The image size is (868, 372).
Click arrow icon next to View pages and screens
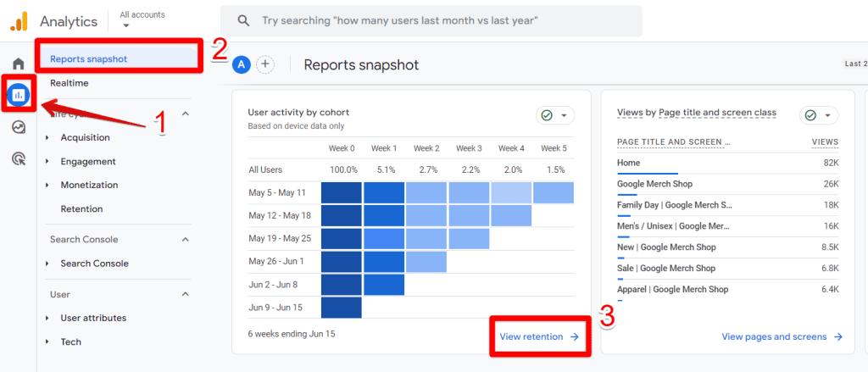pos(838,336)
